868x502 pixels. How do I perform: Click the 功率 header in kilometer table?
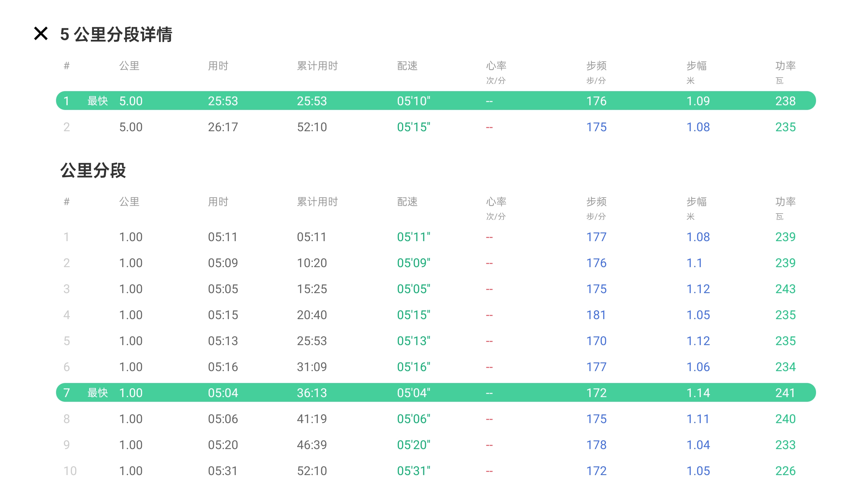785,202
